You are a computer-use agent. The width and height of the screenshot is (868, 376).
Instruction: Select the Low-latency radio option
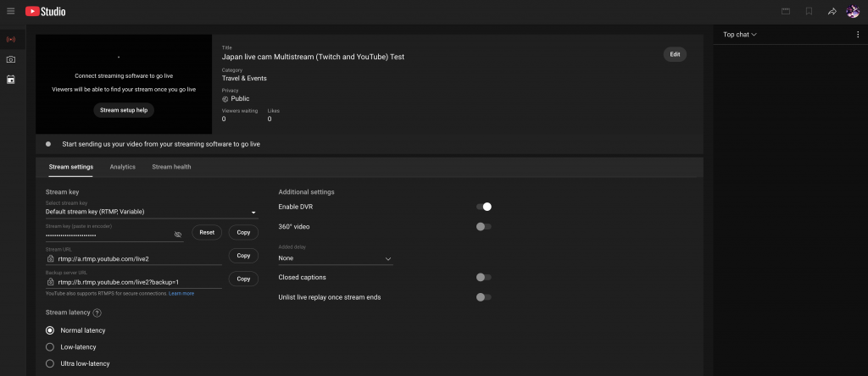tap(50, 347)
